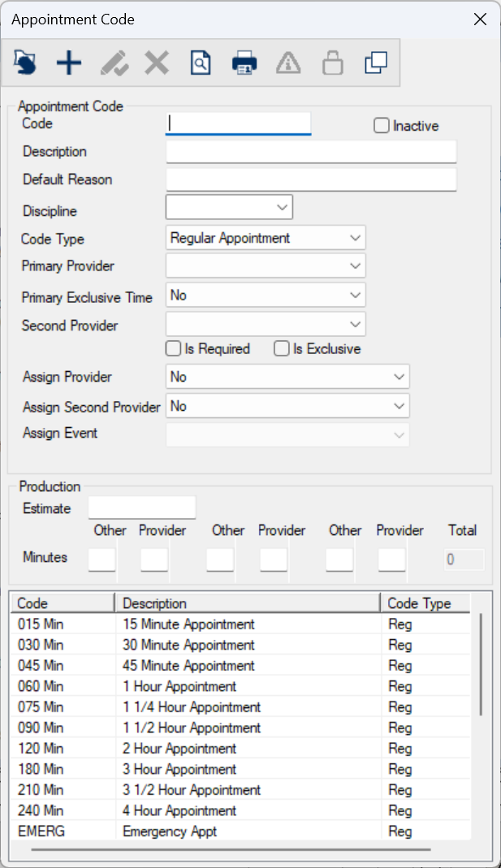Add a new appointment code
Screen dimensions: 501x868
point(69,63)
